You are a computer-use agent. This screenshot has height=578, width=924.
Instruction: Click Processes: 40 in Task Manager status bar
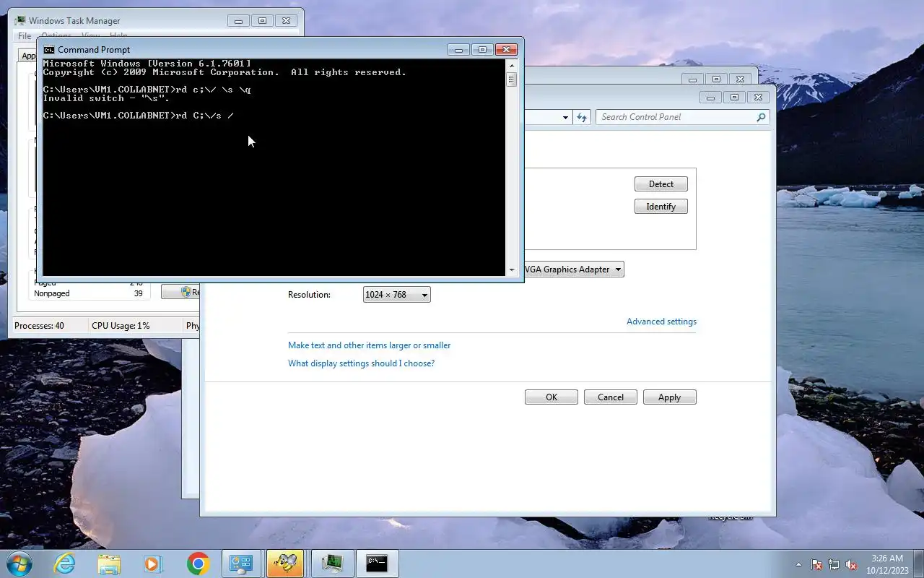pos(40,326)
